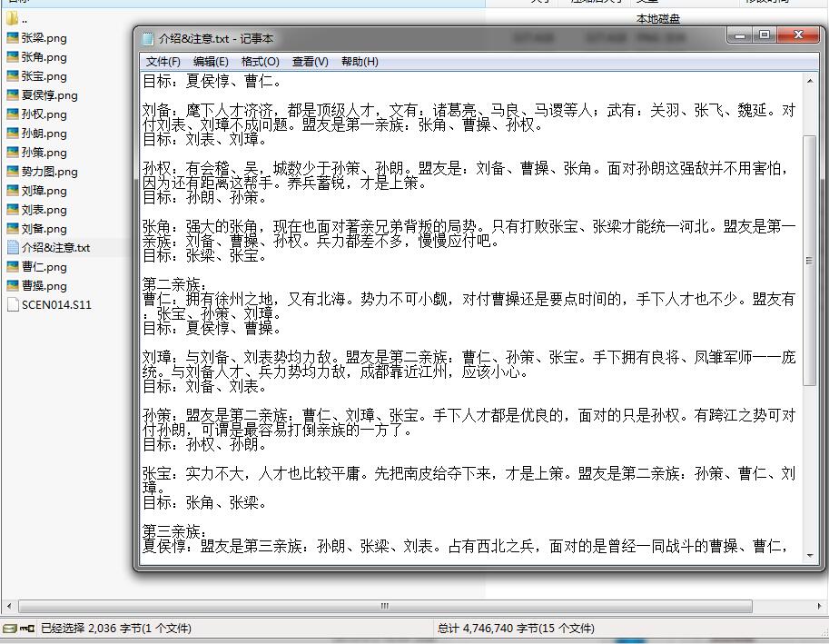
Task: Open the 文件(F) menu
Action: tap(163, 62)
